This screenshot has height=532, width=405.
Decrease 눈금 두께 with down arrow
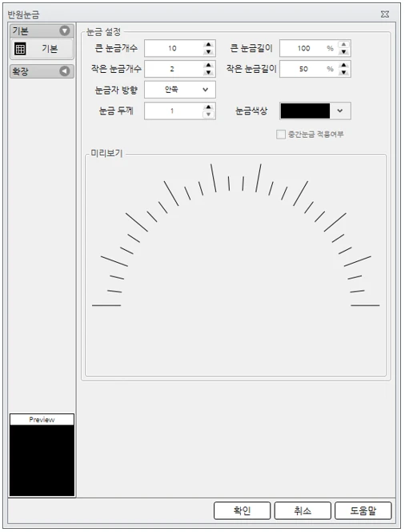coord(208,115)
